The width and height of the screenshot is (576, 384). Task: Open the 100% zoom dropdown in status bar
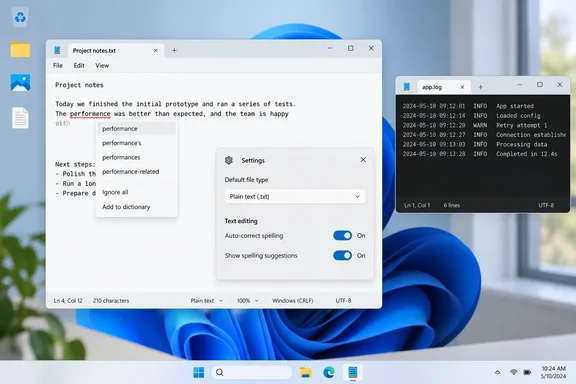click(x=248, y=301)
